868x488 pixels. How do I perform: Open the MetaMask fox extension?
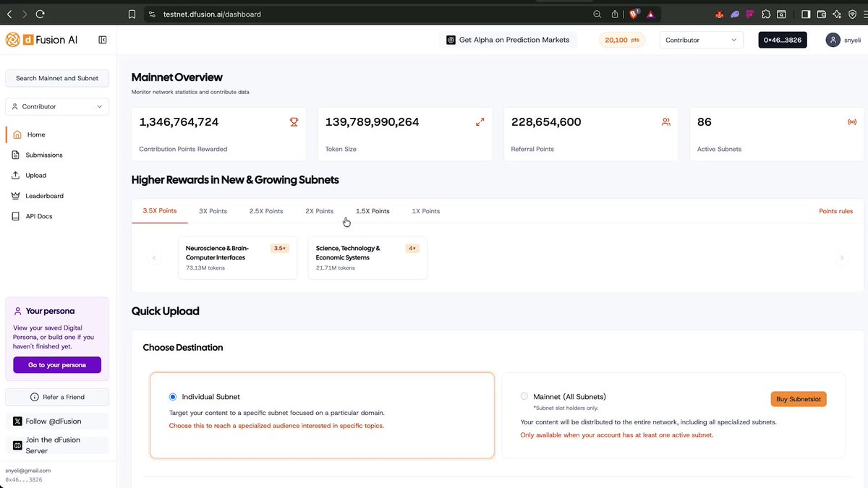(x=720, y=14)
